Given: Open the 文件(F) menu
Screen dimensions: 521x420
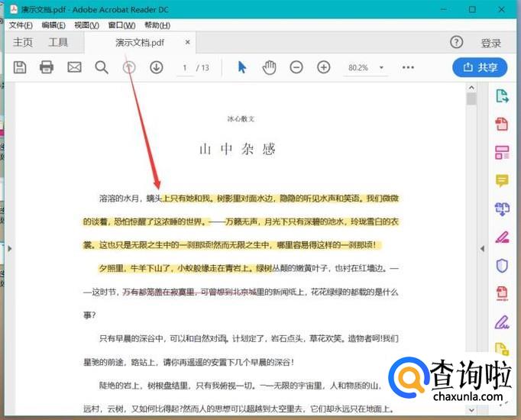Looking at the screenshot, I should coord(21,25).
